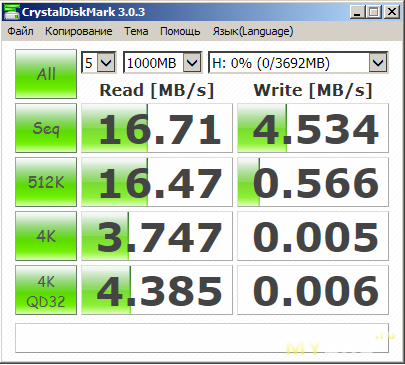Open the test count dropdown showing 5

[99, 62]
